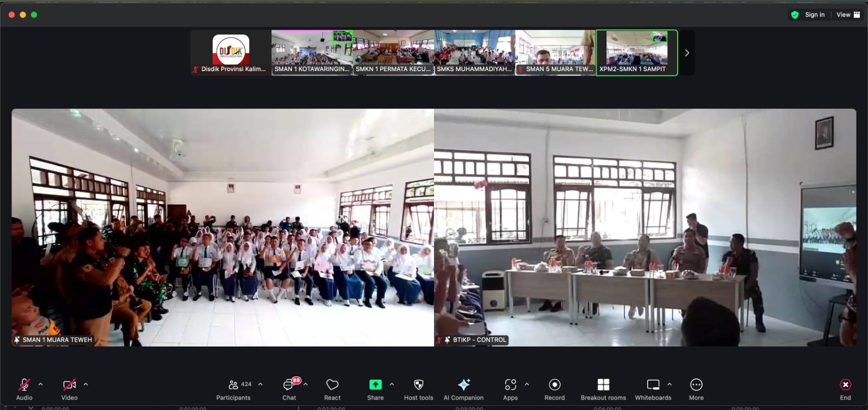868x410 pixels.
Task: Open Breakout rooms
Action: 603,385
